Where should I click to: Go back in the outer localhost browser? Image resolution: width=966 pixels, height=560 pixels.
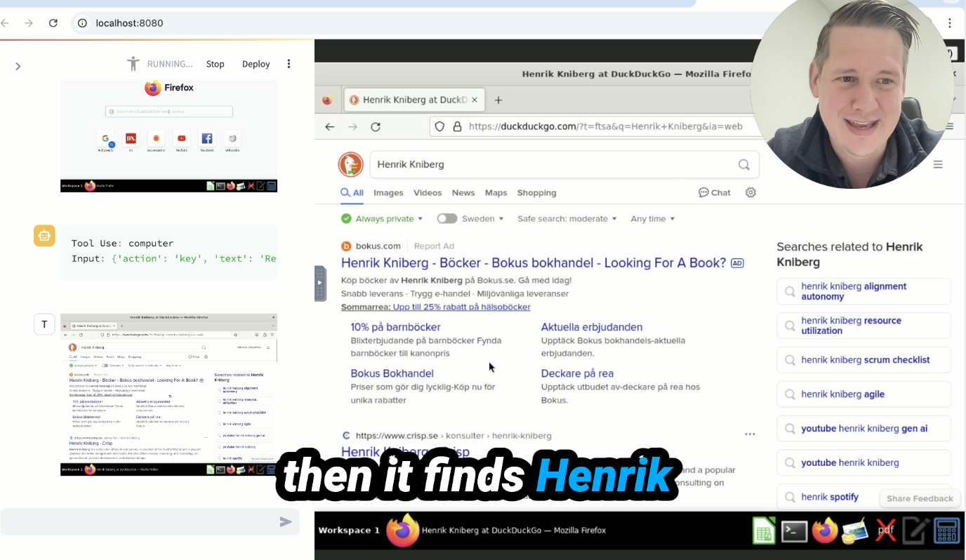(6, 23)
